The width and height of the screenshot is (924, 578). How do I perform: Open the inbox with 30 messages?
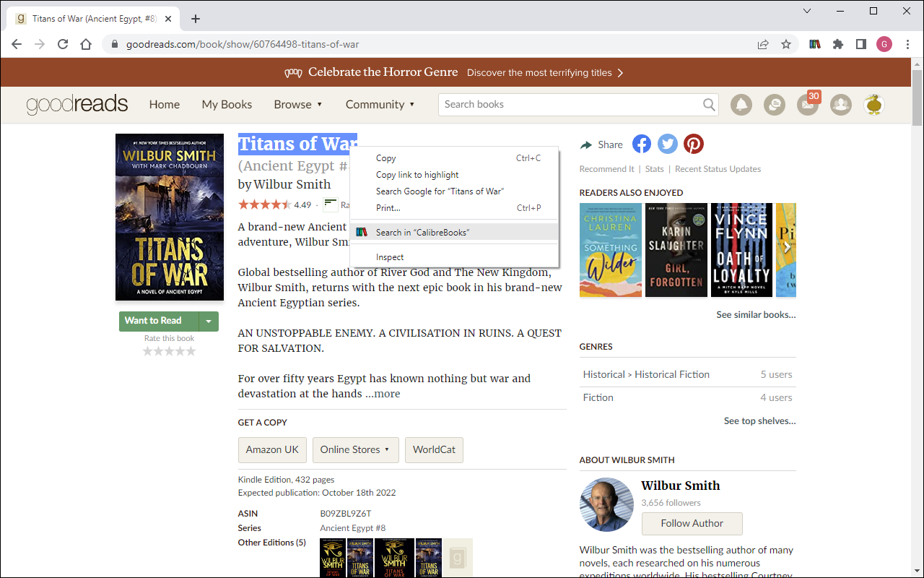(x=808, y=105)
